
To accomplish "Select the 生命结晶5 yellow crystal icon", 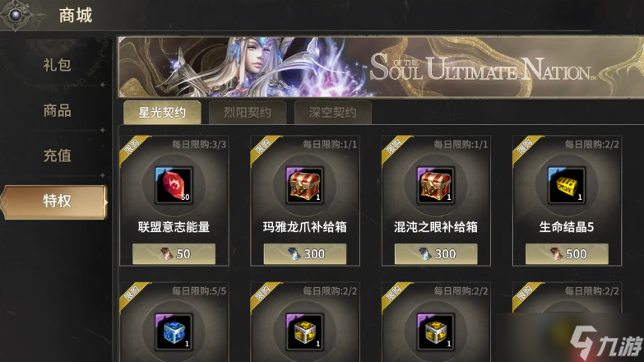I will click(x=567, y=185).
